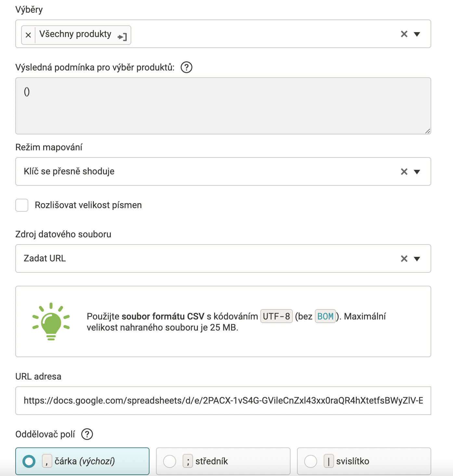The width and height of the screenshot is (453, 476).
Task: Click the Všechny produkty tag label
Action: coord(75,34)
